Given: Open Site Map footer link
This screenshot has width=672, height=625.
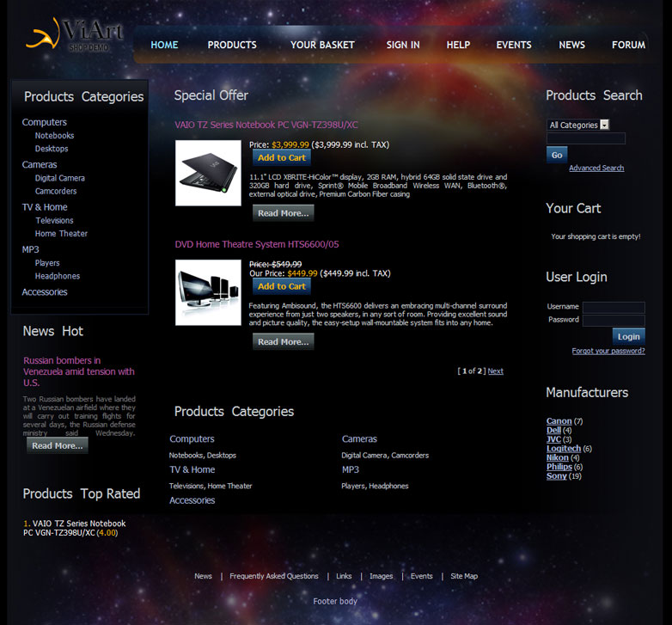Looking at the screenshot, I should (464, 576).
